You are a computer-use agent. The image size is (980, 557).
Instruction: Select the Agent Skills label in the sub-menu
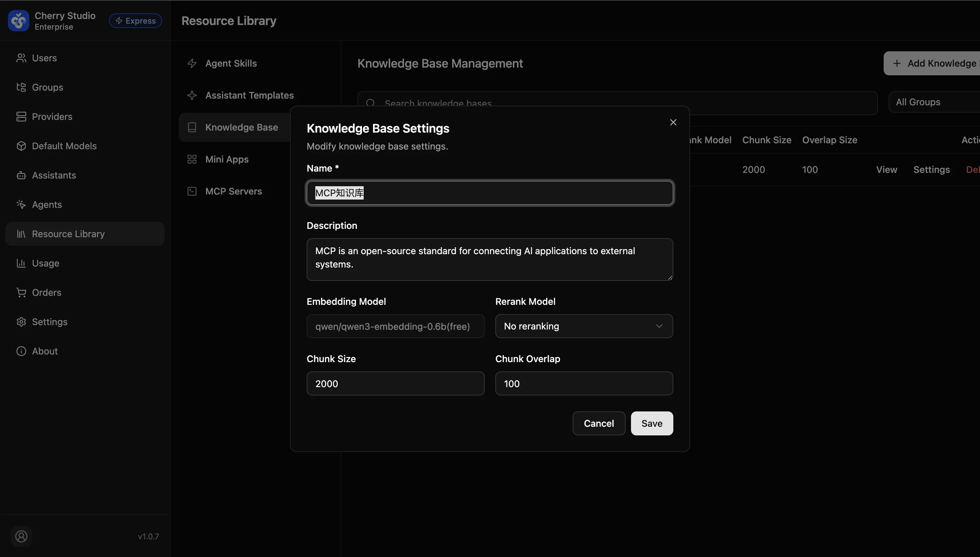[231, 64]
